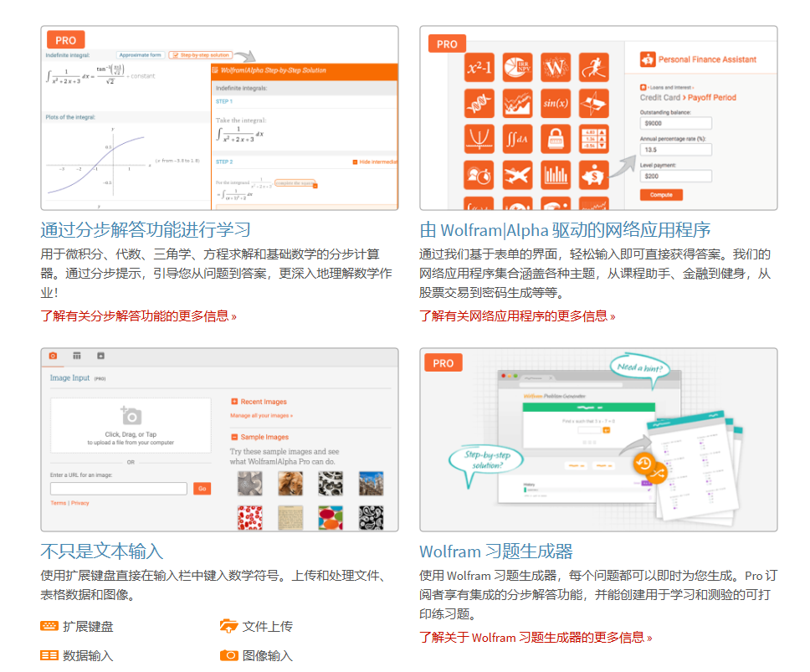The width and height of the screenshot is (810, 672).
Task: Select the lion sample image
Action: 290,484
